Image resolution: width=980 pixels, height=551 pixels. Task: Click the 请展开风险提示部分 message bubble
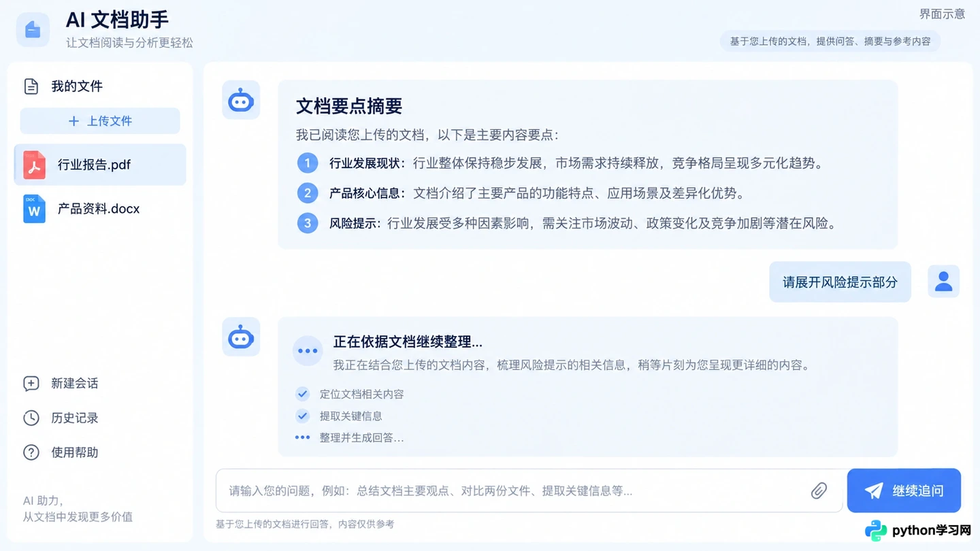click(x=840, y=282)
